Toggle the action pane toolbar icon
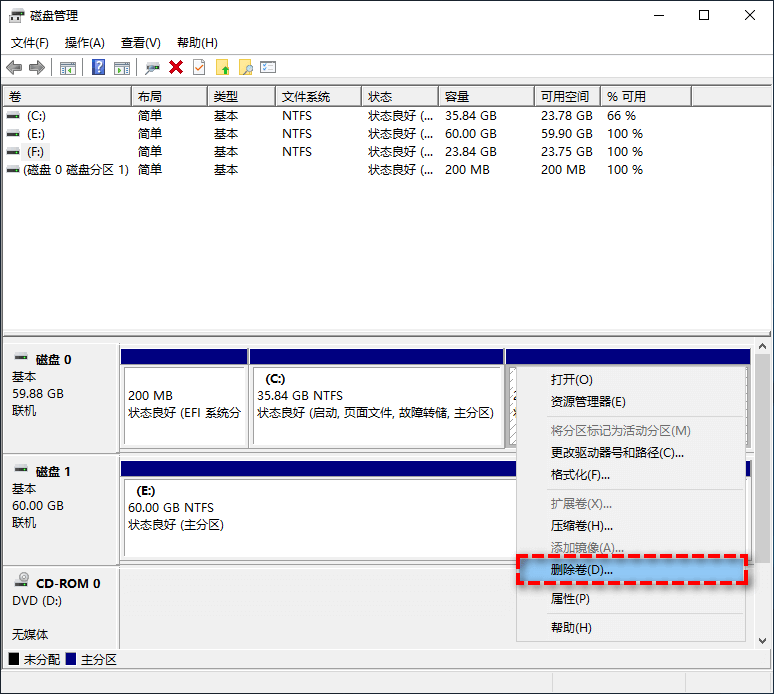The image size is (774, 694). (122, 68)
